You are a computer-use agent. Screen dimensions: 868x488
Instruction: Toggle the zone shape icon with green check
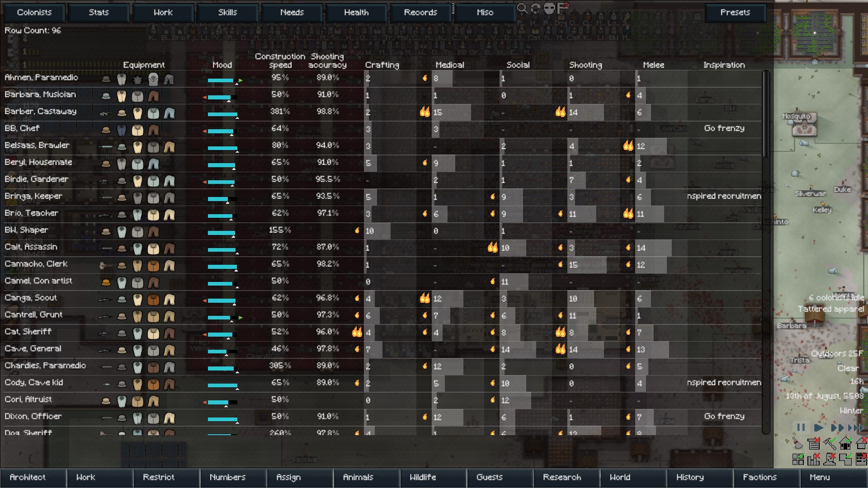click(x=845, y=459)
